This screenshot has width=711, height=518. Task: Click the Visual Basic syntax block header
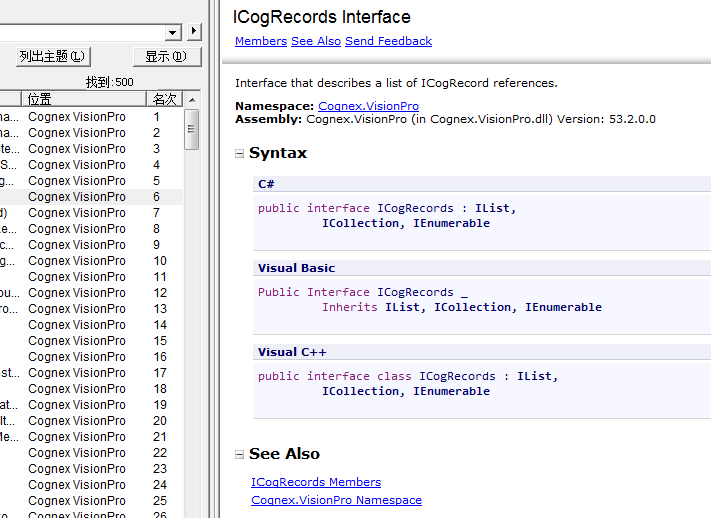coord(482,268)
